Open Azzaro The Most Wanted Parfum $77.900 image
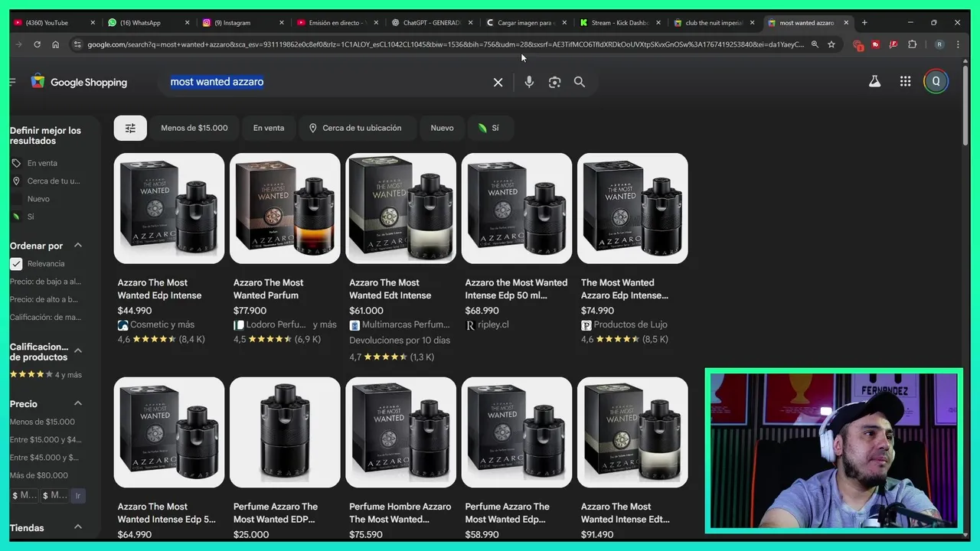980x551 pixels. tap(285, 208)
